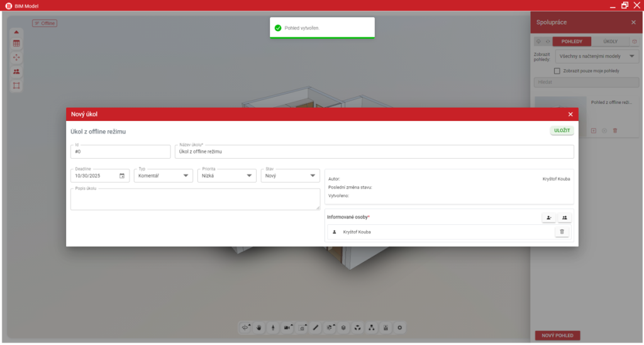Toggle 'Zobrazit pouze moje pohledy' checkbox
This screenshot has height=345, width=644.
pos(557,71)
